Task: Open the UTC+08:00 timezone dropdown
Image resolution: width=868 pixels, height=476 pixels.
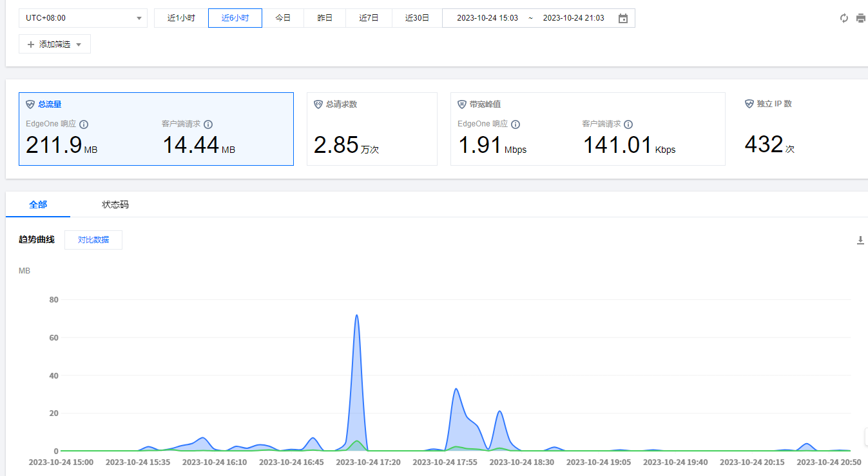Action: tap(83, 18)
